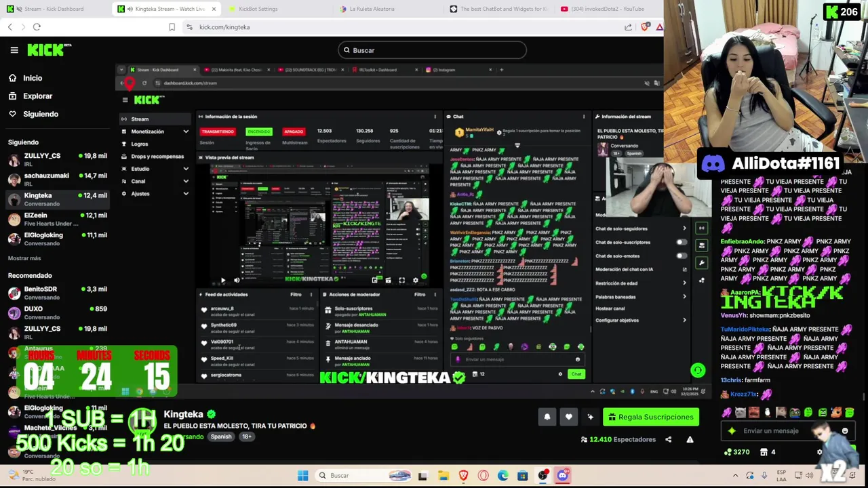868x488 pixels.
Task: Click the channel points counter showing 3270
Action: pos(737,452)
